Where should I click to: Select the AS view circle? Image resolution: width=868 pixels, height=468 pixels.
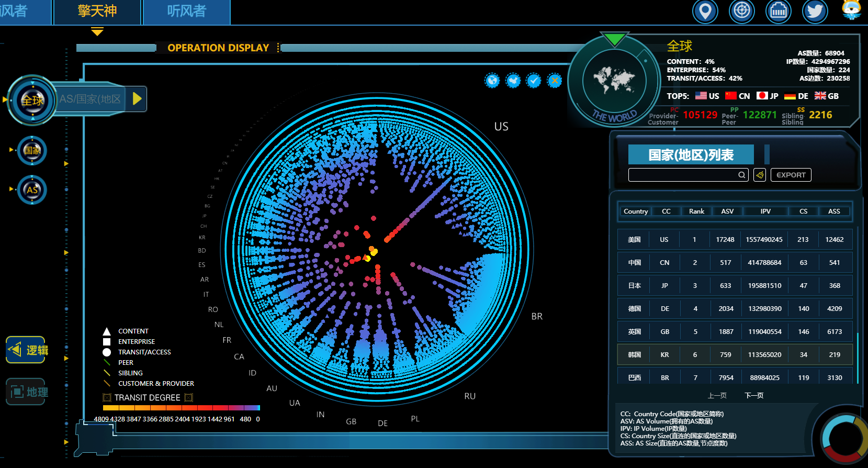click(x=32, y=190)
